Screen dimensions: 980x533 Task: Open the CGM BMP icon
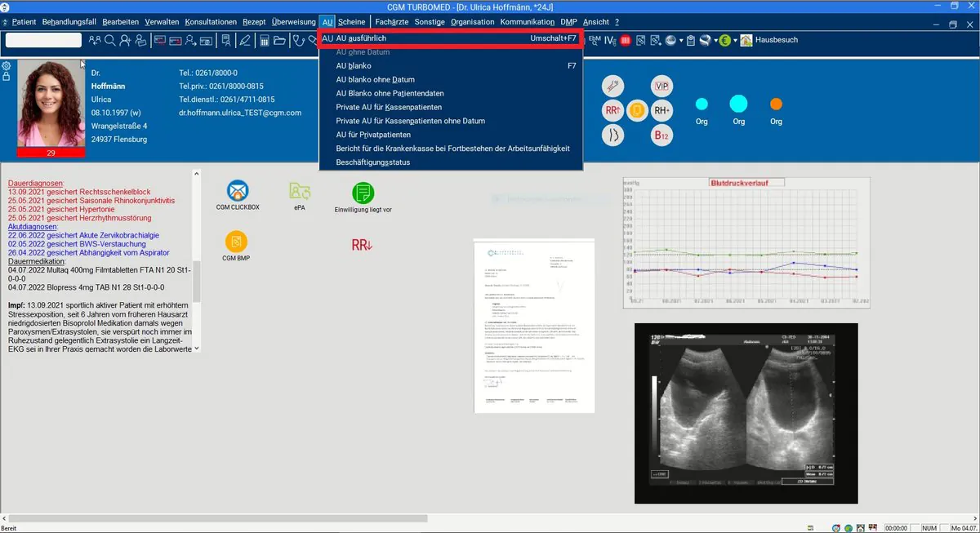235,242
